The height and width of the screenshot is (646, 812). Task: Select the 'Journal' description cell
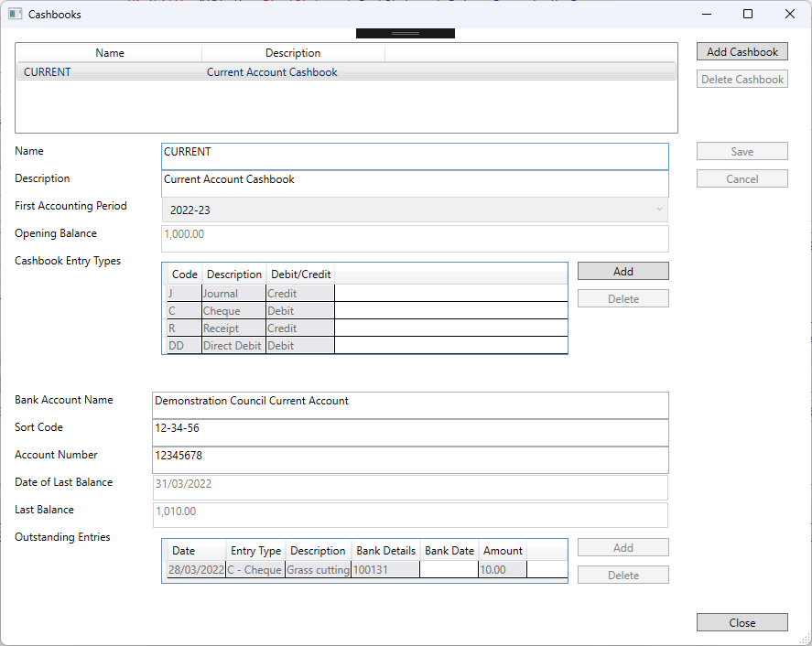(233, 294)
